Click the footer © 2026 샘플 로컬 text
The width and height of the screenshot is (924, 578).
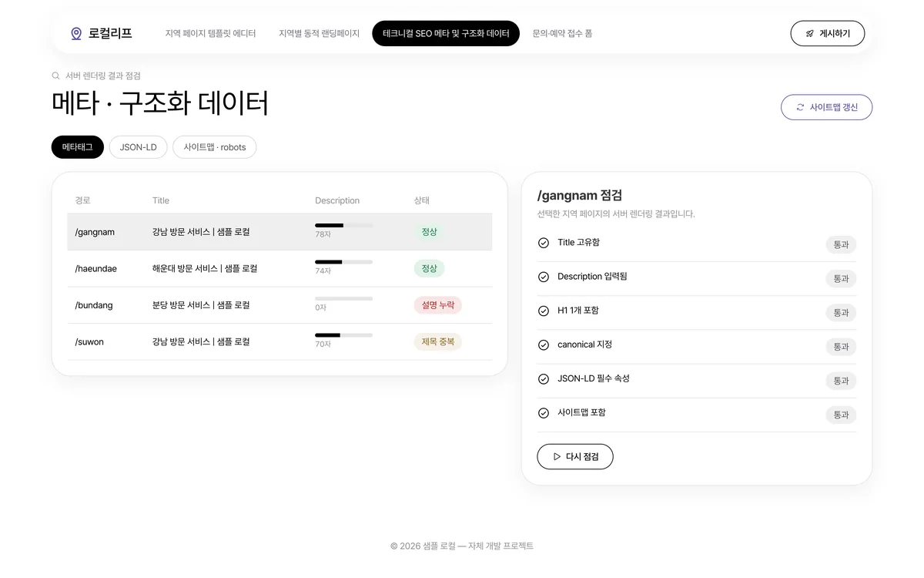point(462,546)
